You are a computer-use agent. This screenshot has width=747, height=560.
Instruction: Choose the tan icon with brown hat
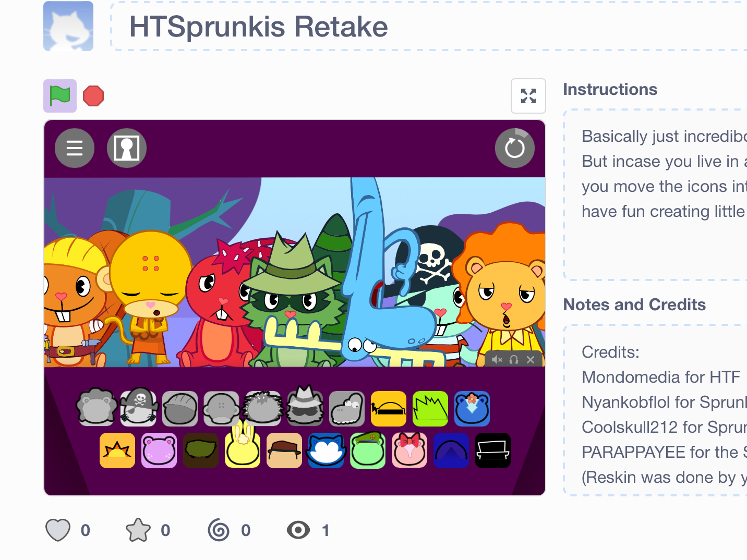pos(284,451)
